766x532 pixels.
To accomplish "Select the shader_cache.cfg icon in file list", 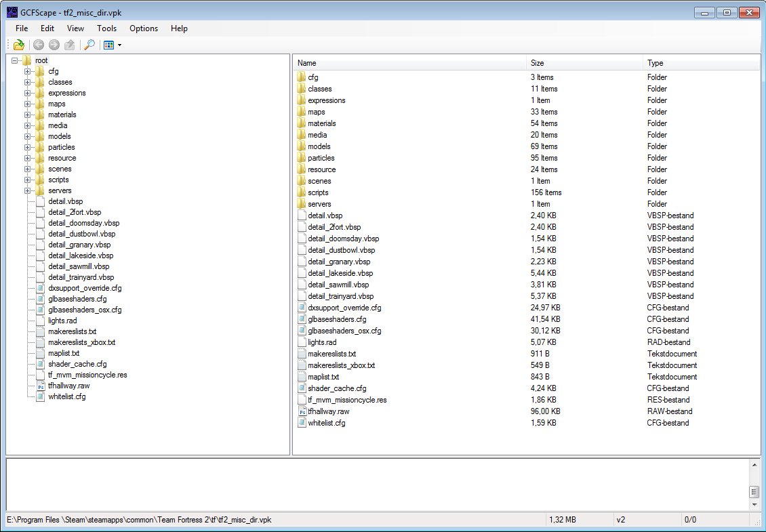I will [x=302, y=388].
